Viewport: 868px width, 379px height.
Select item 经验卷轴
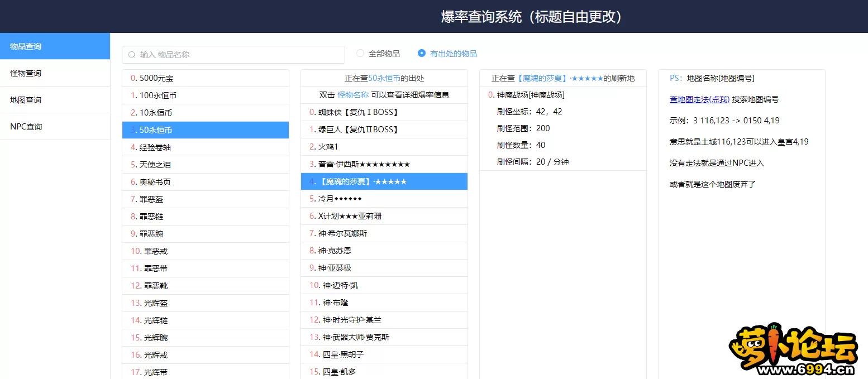(x=206, y=147)
